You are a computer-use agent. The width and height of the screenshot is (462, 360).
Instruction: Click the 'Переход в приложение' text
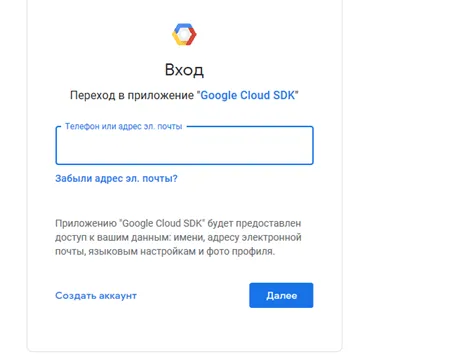(132, 95)
